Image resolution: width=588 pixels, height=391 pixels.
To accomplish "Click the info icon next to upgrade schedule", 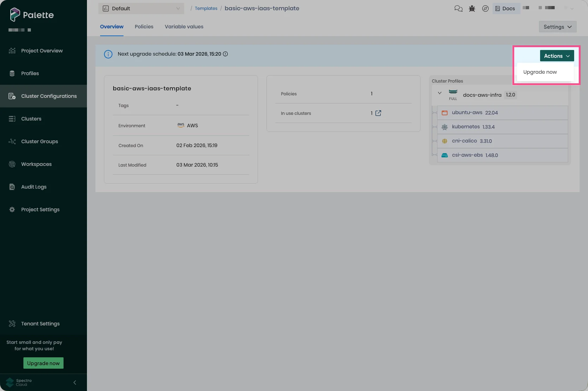I will coord(226,54).
